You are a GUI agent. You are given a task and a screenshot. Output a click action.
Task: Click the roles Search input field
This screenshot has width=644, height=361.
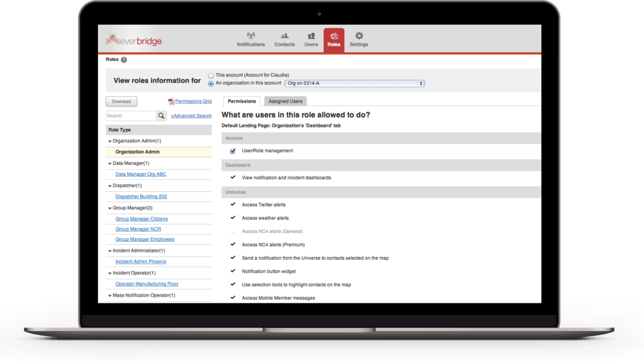pyautogui.click(x=131, y=116)
